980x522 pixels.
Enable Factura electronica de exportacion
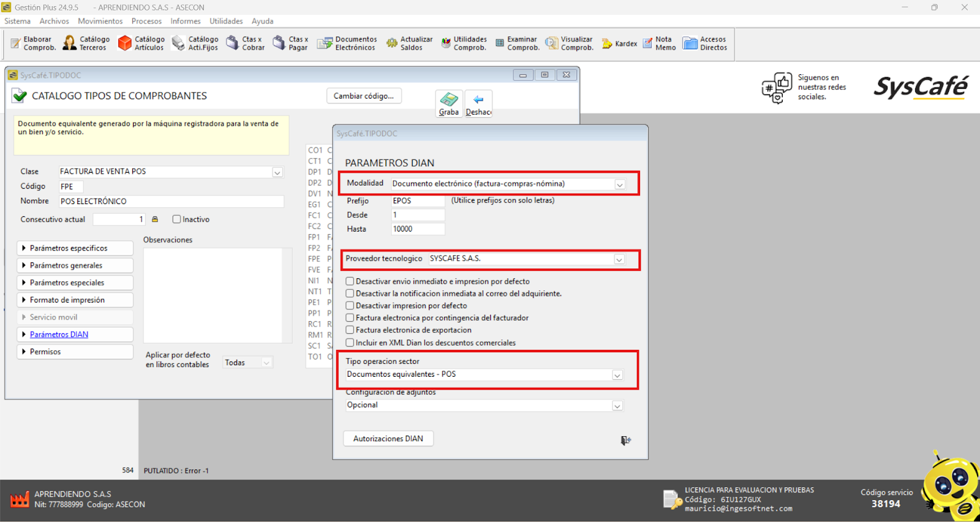pos(350,330)
